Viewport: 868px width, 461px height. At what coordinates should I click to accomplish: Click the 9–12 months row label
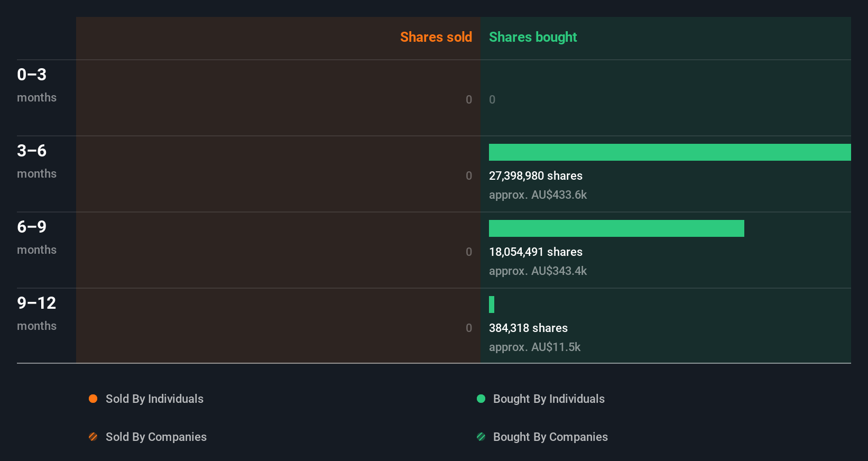point(36,313)
